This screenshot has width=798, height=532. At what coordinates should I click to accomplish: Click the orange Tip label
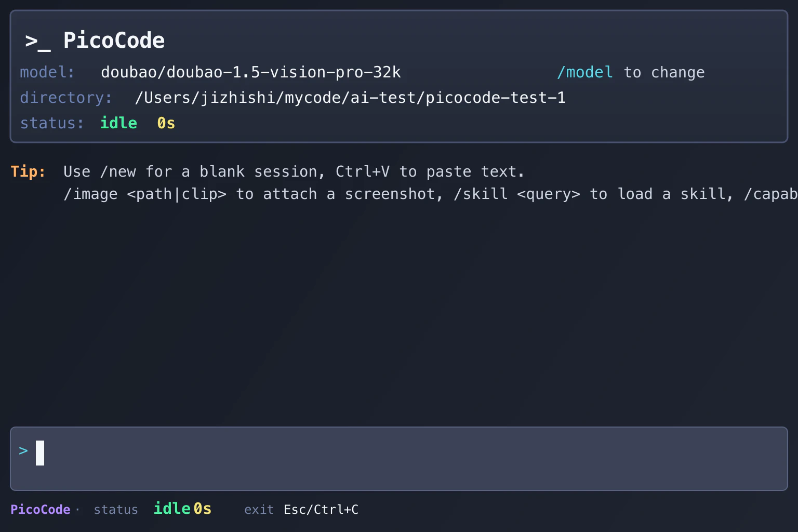(x=28, y=171)
